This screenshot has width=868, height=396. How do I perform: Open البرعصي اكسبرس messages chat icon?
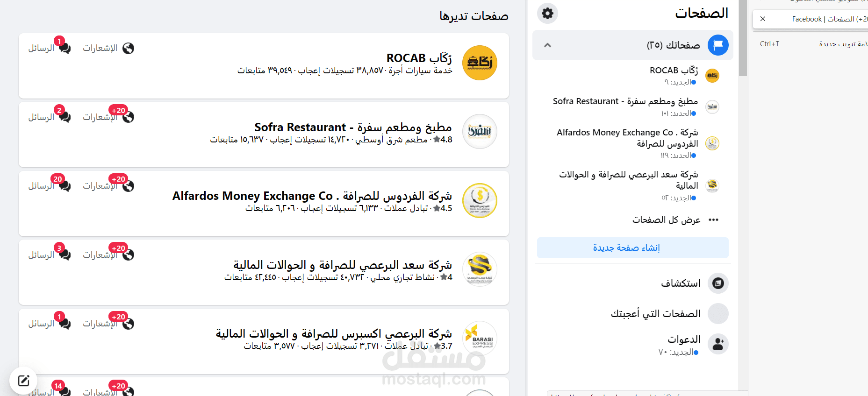[x=65, y=324]
